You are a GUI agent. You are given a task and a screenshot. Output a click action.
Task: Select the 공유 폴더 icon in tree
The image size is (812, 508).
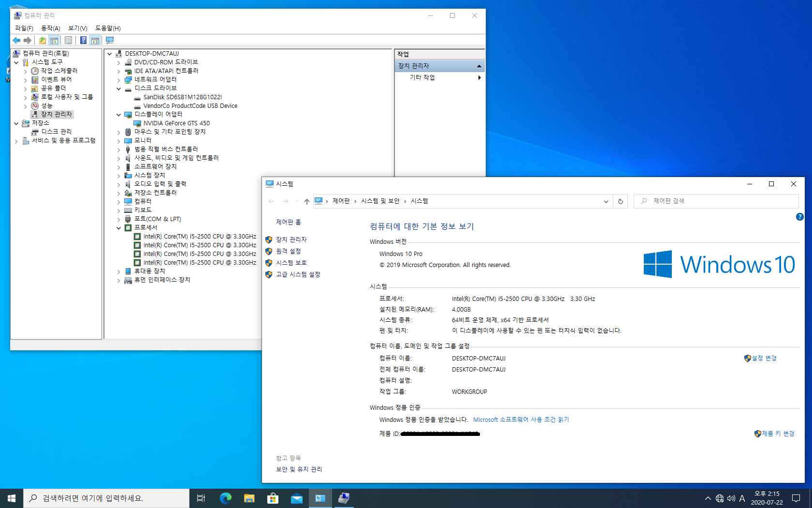point(35,88)
